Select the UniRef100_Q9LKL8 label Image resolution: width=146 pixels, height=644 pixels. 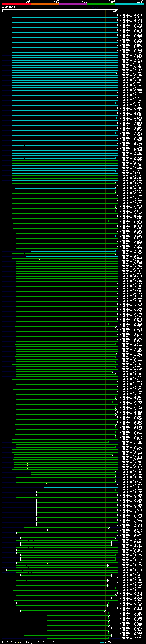click(131, 331)
